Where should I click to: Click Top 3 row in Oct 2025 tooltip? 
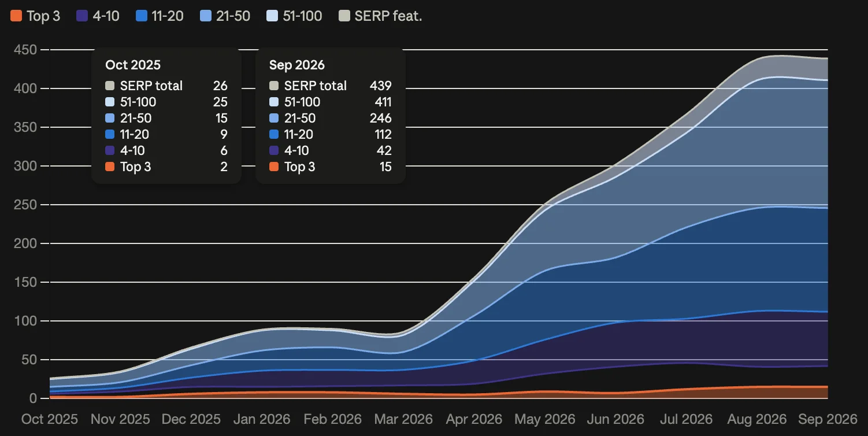(x=166, y=167)
